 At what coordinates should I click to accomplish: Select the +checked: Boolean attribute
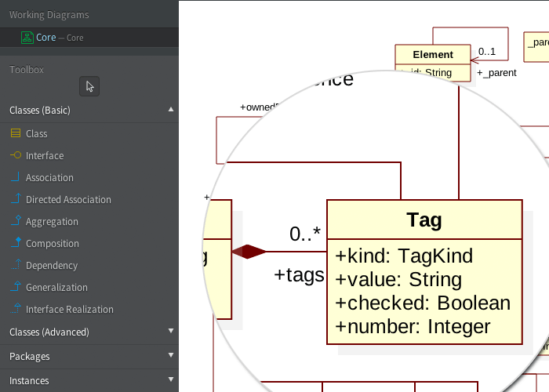(422, 303)
